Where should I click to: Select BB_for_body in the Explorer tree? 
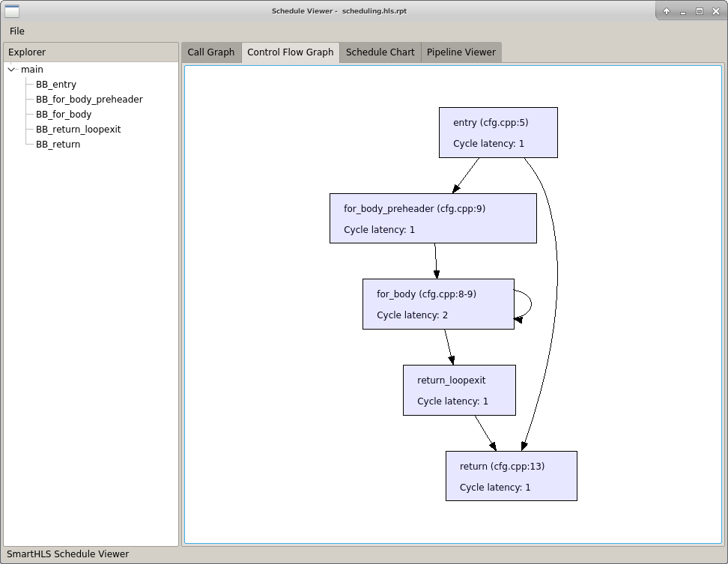click(64, 114)
